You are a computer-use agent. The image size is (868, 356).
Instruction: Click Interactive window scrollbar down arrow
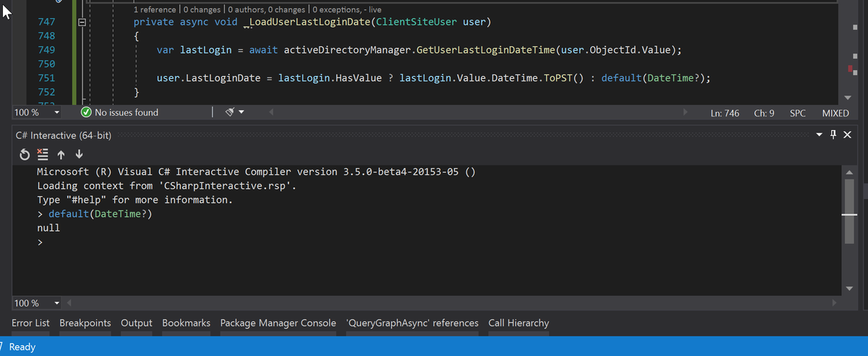click(850, 289)
